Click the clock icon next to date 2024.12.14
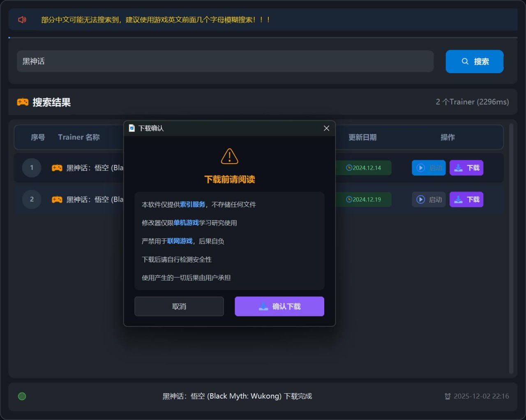The image size is (526, 420). (x=350, y=168)
